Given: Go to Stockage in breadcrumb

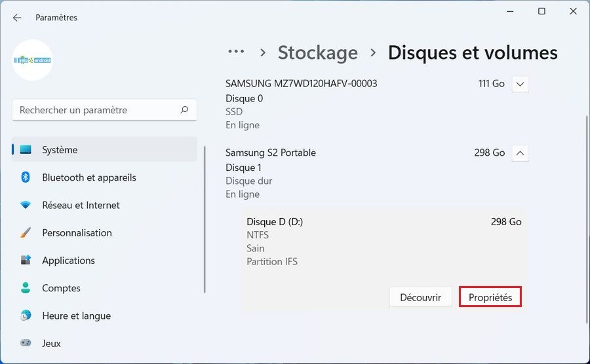Looking at the screenshot, I should point(318,52).
